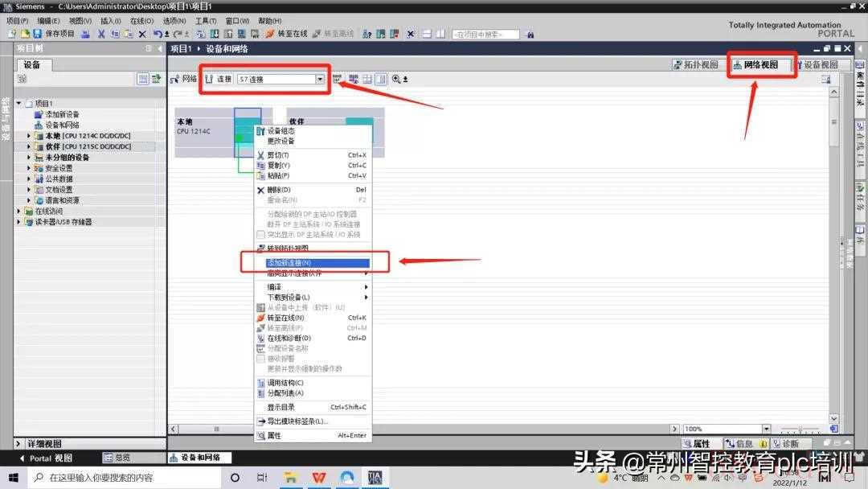Open the Portal 视图 link
This screenshot has width=868, height=489.
[x=46, y=458]
